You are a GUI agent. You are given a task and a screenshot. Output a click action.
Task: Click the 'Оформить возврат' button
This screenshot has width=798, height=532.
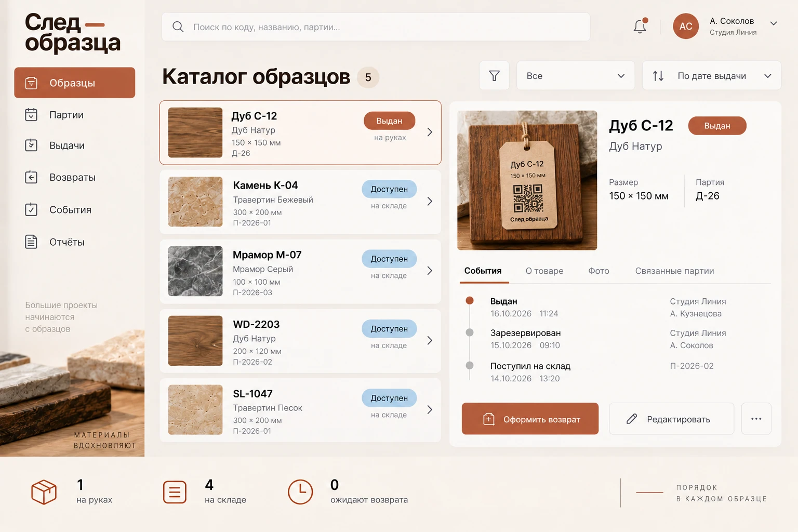530,419
